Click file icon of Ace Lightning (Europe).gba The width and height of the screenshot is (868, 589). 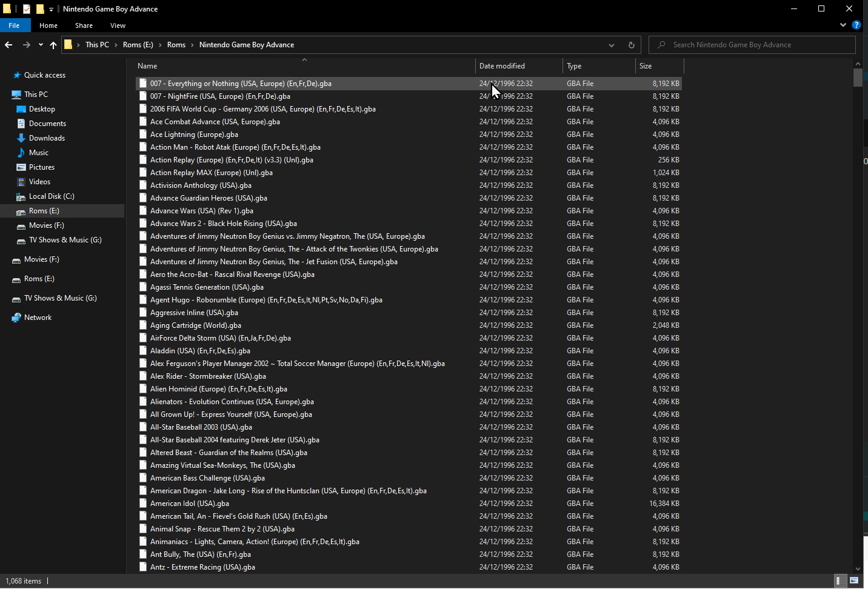pos(143,135)
